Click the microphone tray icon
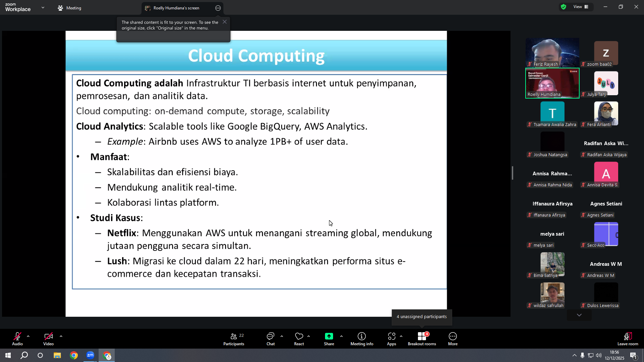Viewport: 644px width, 362px height. pyautogui.click(x=583, y=355)
